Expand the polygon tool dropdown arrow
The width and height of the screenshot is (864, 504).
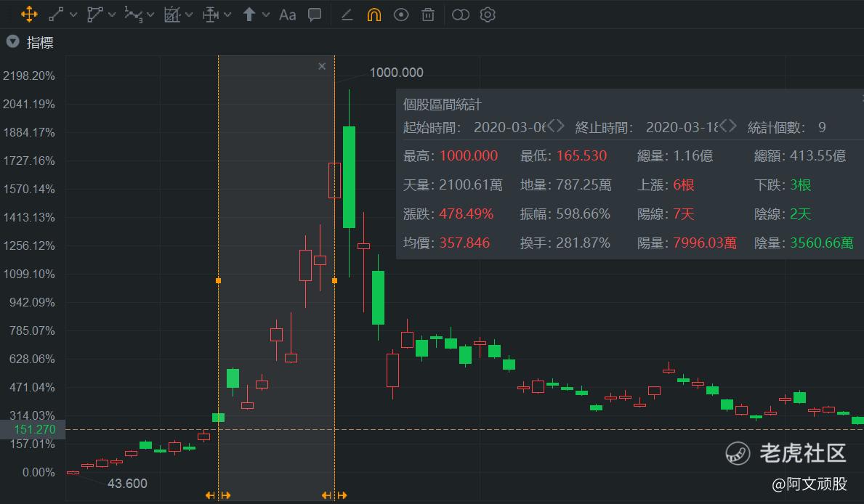112,15
